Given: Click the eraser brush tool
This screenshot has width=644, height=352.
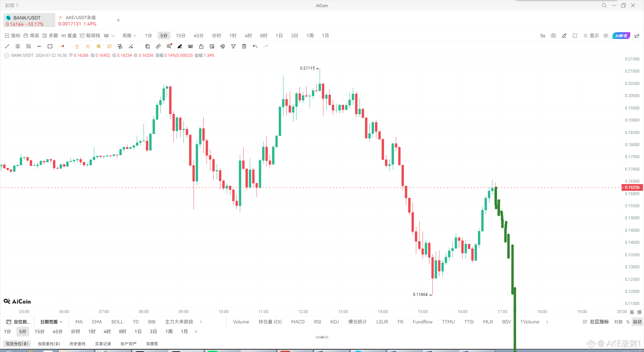Looking at the screenshot, I should point(180,46).
